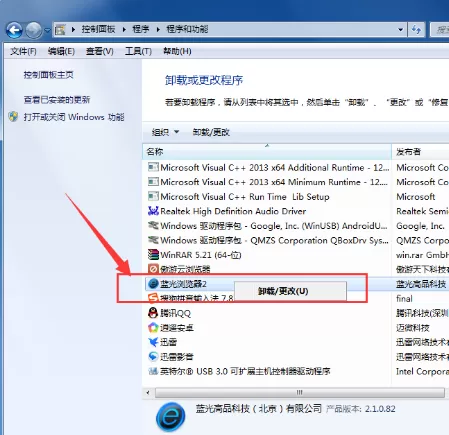Screen dimensions: 449x435
Task: Select 迅雷影音 entry
Action: click(x=177, y=357)
